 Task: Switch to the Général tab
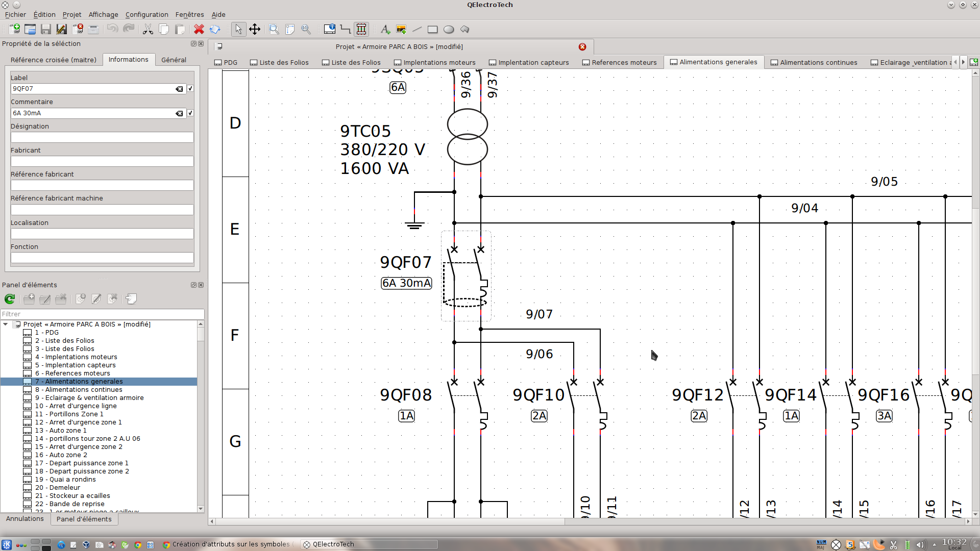coord(174,60)
